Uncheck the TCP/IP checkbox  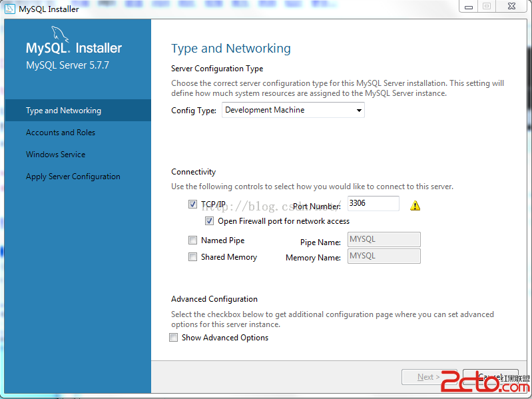193,204
